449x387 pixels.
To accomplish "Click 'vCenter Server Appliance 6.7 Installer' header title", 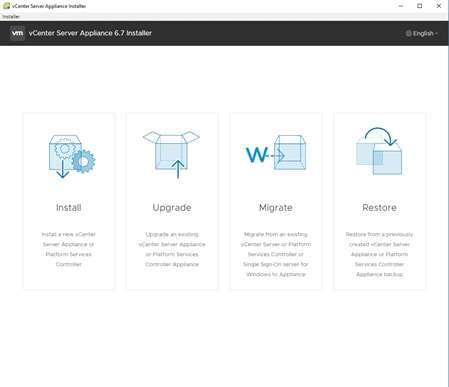I will click(x=90, y=33).
